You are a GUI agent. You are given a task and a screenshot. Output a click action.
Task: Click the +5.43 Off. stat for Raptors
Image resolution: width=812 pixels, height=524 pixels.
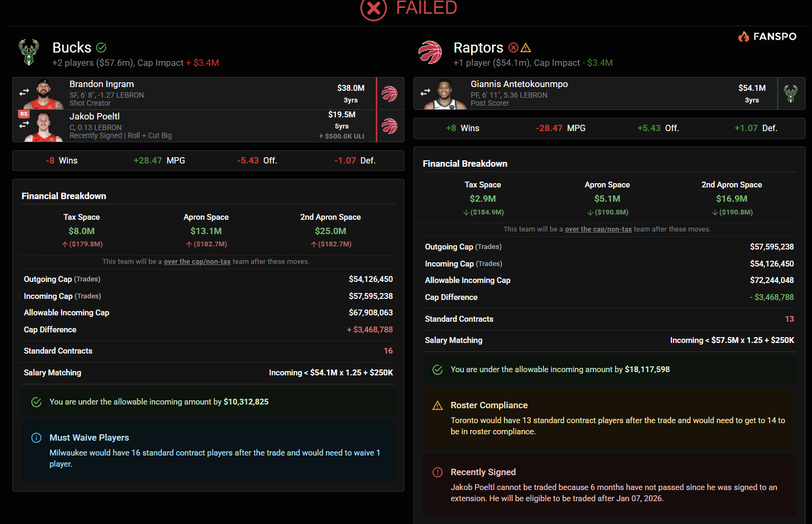pos(658,128)
